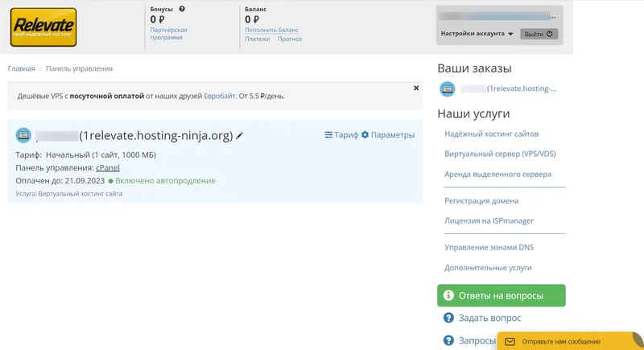Close the VPS promo banner
The width and height of the screenshot is (644, 350).
click(x=416, y=89)
